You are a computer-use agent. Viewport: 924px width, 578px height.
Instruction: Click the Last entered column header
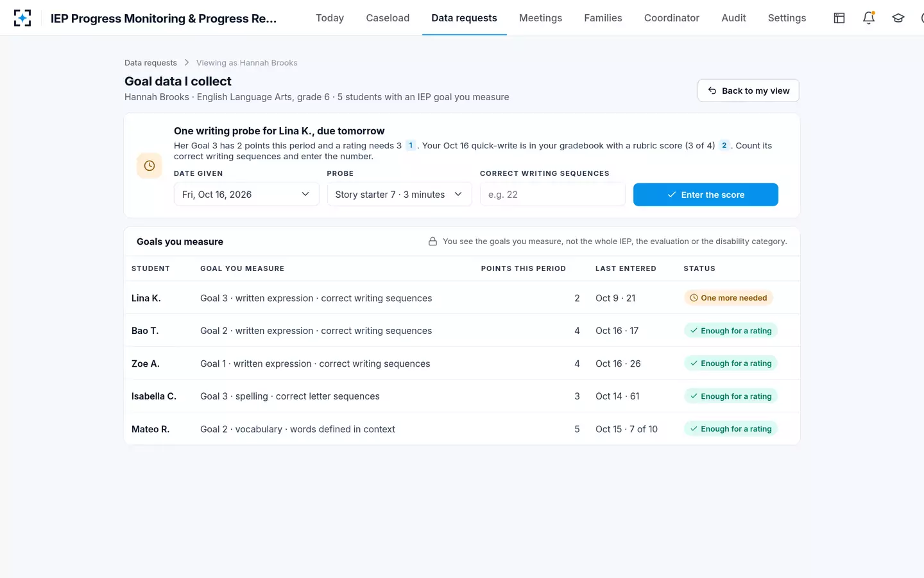[x=626, y=268]
